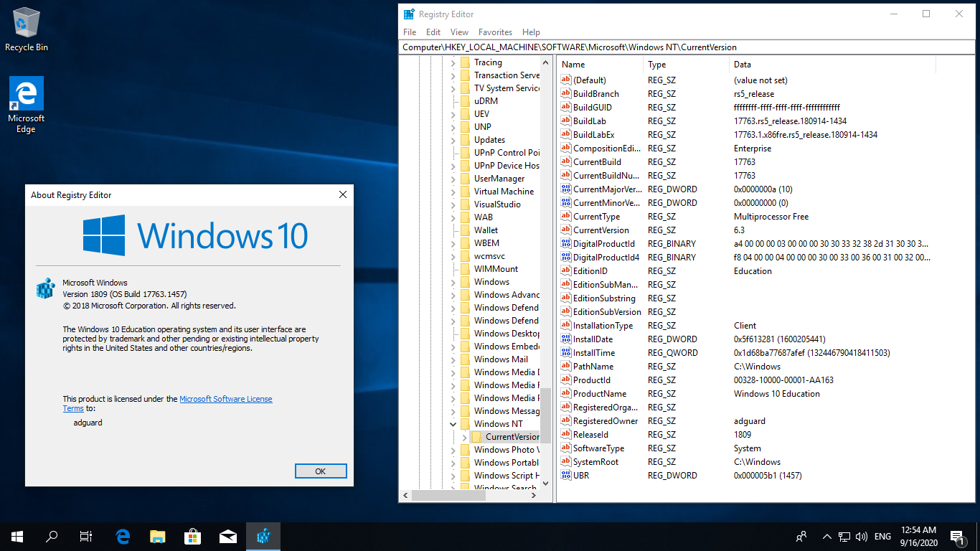Open taskbar Search magnifier

(x=52, y=536)
